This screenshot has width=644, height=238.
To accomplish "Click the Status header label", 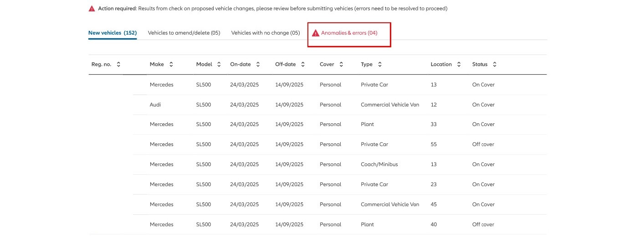I will pyautogui.click(x=480, y=65).
